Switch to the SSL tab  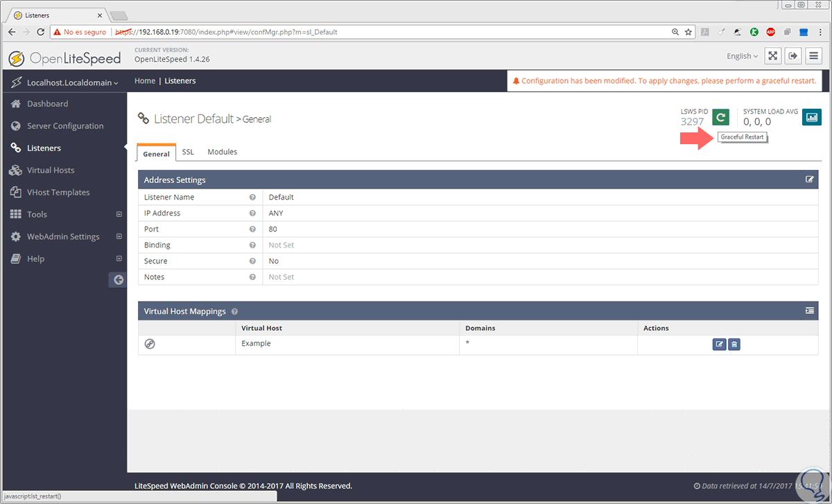188,152
